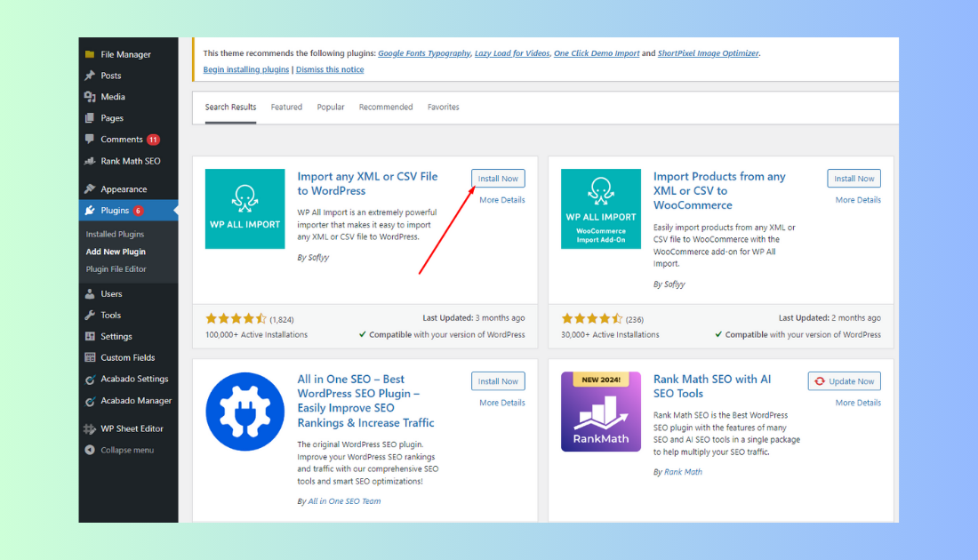
Task: Click the All in One SEO gear logo
Action: tap(244, 412)
